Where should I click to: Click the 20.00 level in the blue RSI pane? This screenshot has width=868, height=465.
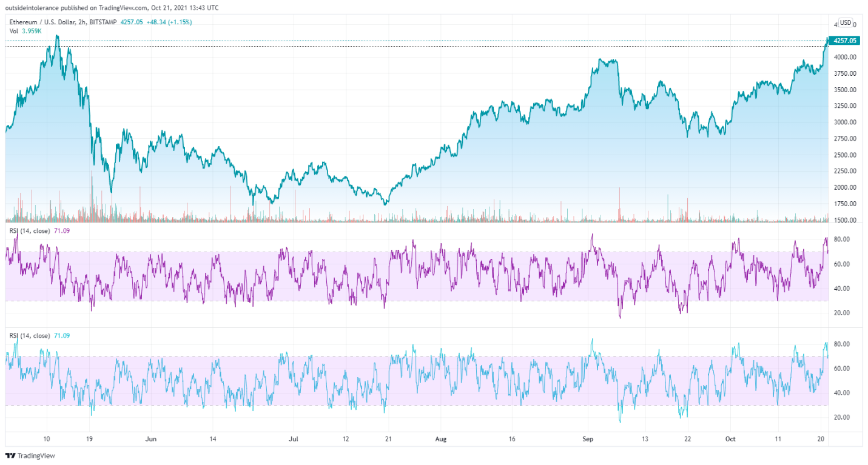click(841, 417)
